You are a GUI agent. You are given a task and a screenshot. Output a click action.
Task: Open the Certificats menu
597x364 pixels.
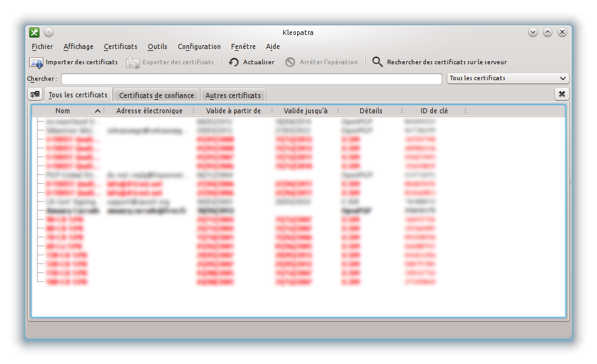[x=120, y=46]
